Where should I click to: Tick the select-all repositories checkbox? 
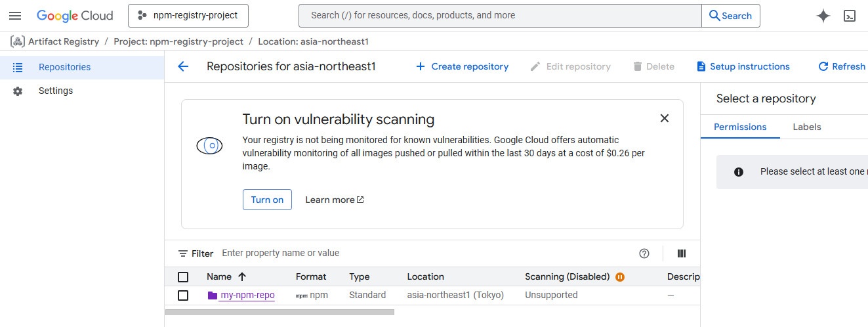(183, 277)
